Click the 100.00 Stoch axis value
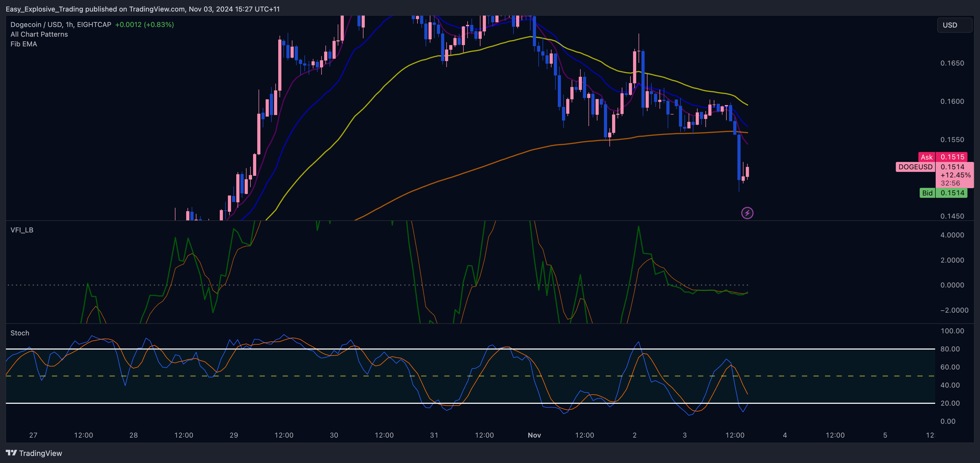The width and height of the screenshot is (980, 463). tap(952, 331)
